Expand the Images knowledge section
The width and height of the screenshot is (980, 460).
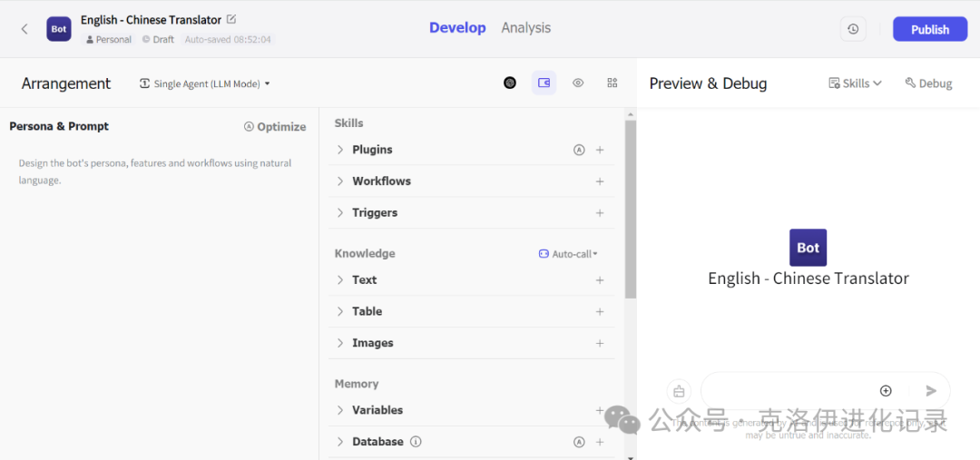point(340,343)
